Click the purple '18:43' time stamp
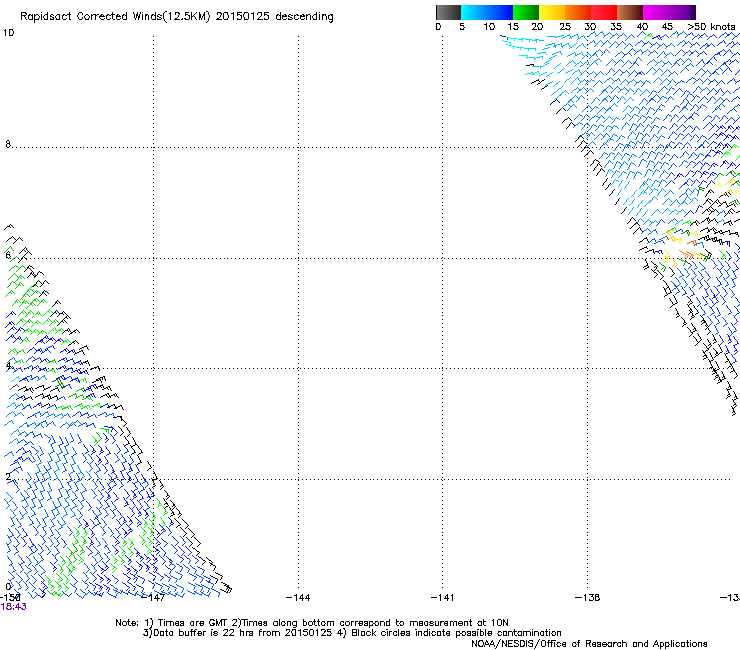The image size is (740, 650). tap(14, 607)
